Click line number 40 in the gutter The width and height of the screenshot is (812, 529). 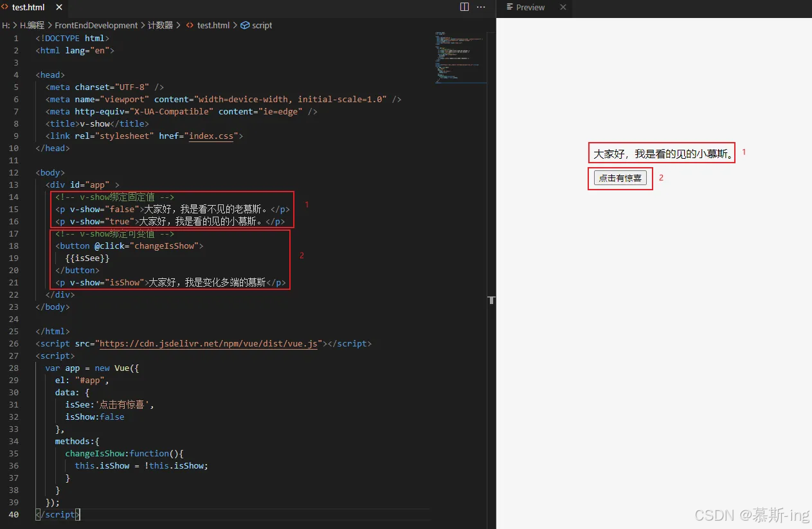pyautogui.click(x=14, y=515)
